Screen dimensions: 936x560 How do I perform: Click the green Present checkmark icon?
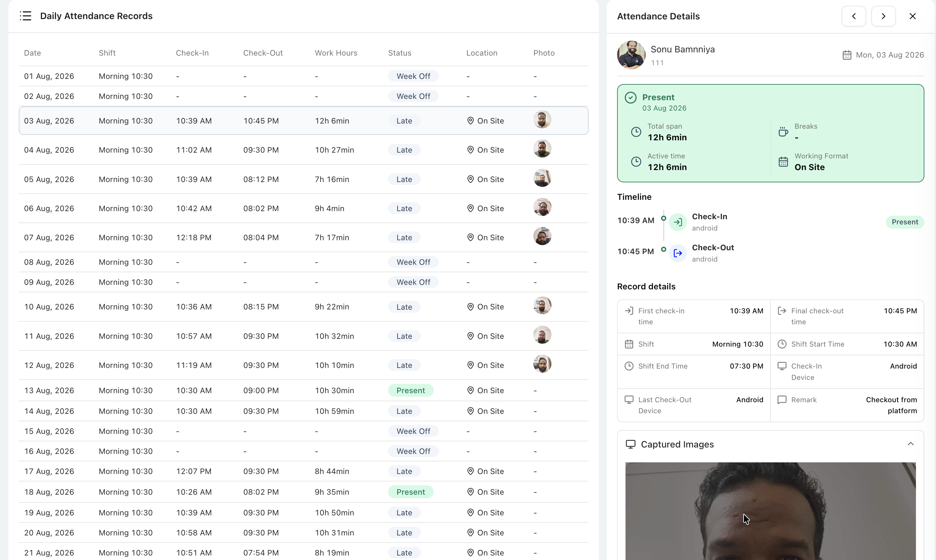click(x=631, y=98)
